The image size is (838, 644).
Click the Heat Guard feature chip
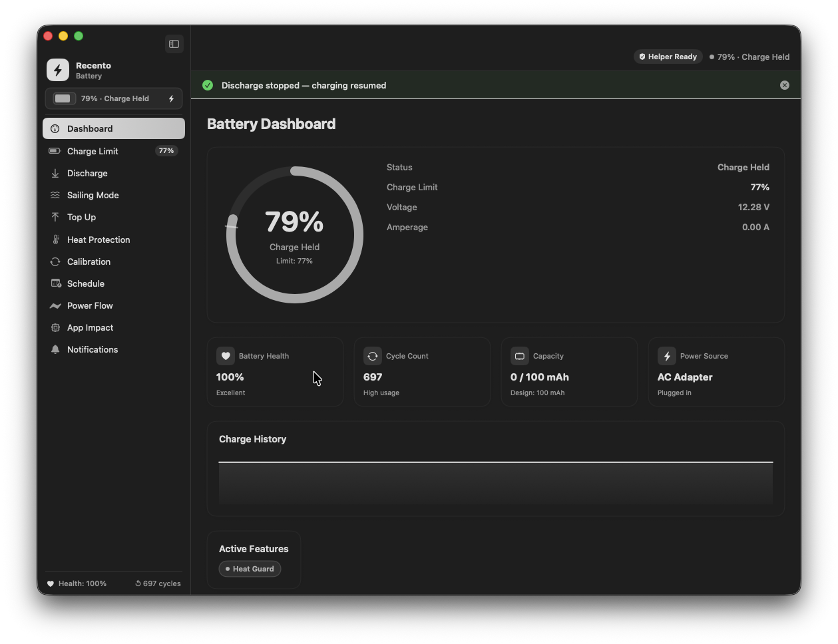point(250,569)
